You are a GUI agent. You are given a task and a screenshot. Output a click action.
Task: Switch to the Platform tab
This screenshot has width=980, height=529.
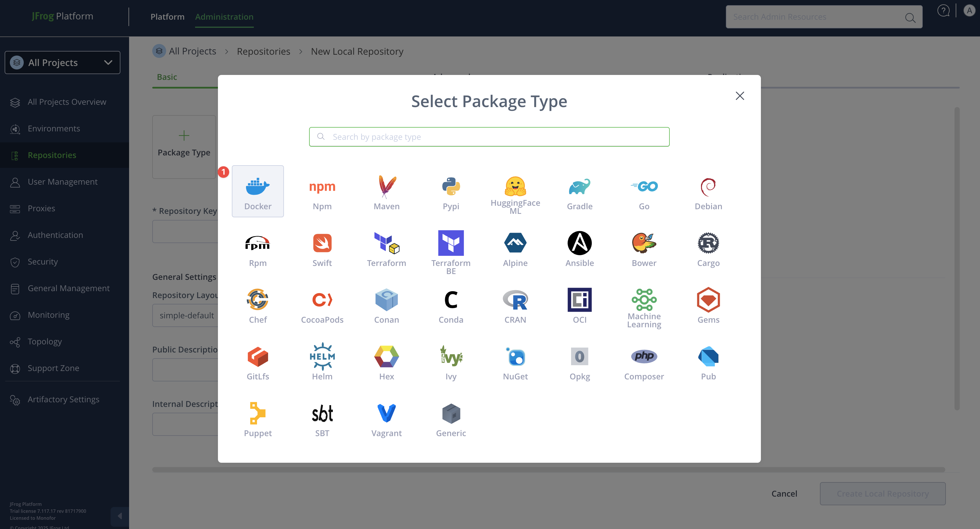[x=167, y=17]
